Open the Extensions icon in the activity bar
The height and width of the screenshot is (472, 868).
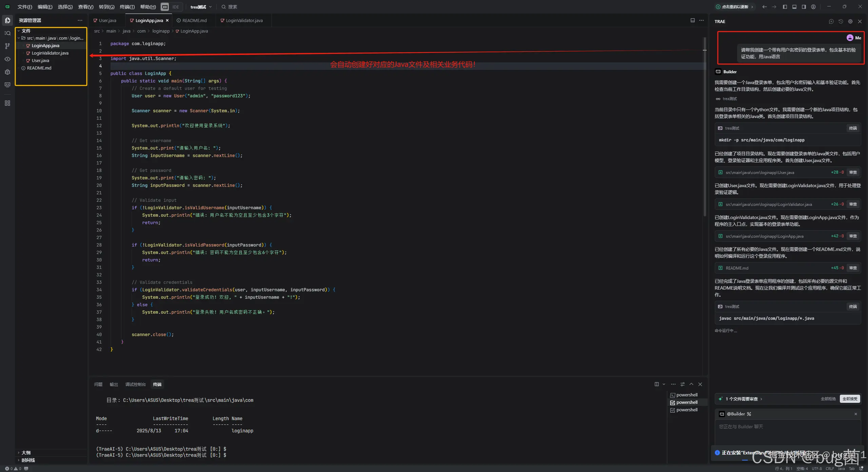[7, 103]
